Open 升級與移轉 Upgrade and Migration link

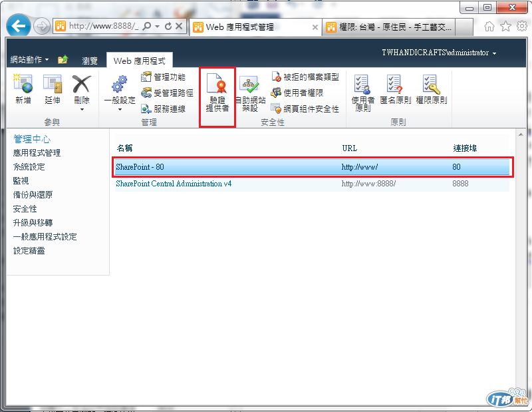(33, 222)
